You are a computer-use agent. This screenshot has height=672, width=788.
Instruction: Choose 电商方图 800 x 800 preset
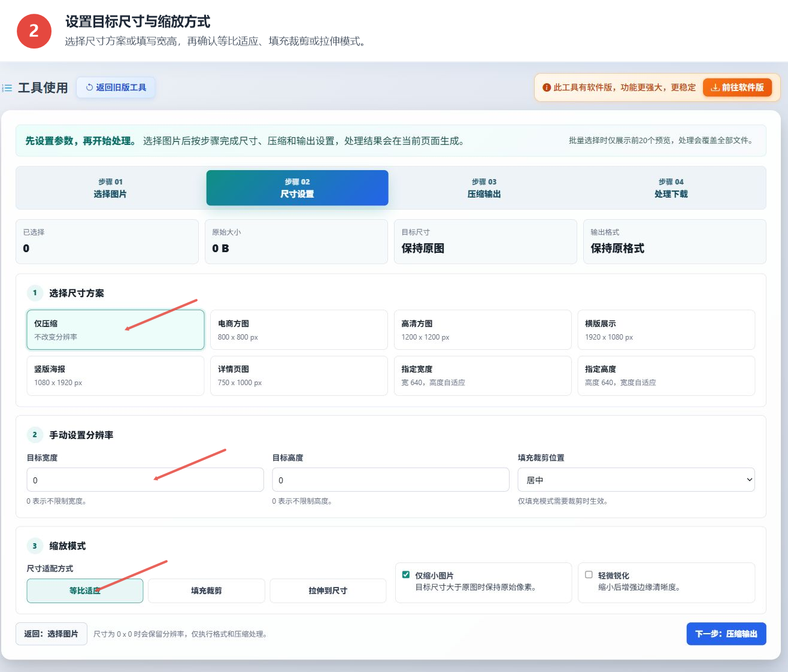pos(299,330)
